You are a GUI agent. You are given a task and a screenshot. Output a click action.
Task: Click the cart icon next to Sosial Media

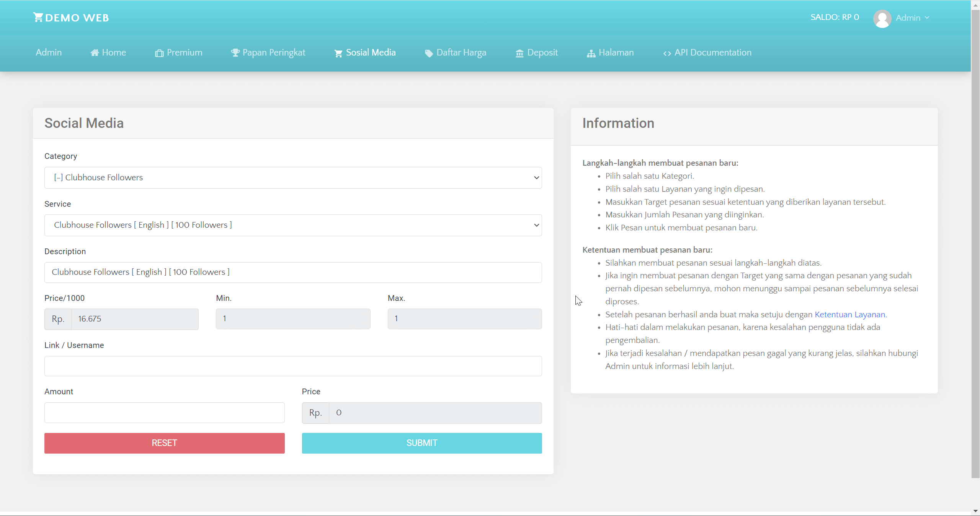[337, 53]
